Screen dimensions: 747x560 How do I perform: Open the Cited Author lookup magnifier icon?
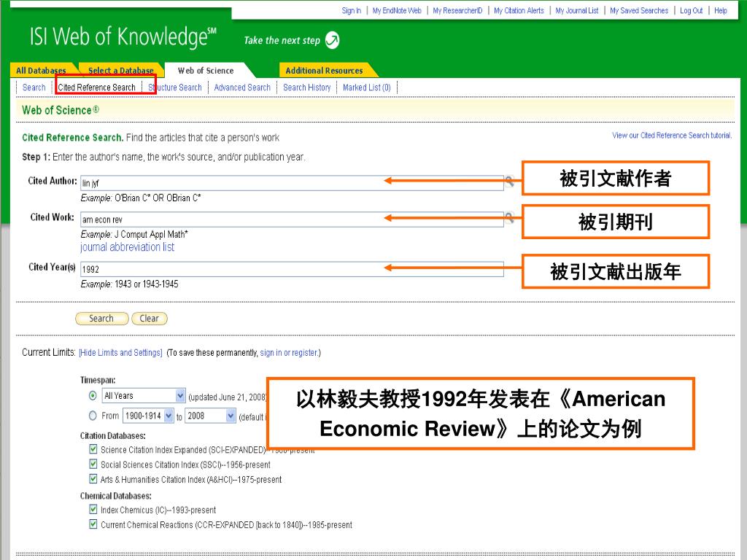click(x=509, y=182)
